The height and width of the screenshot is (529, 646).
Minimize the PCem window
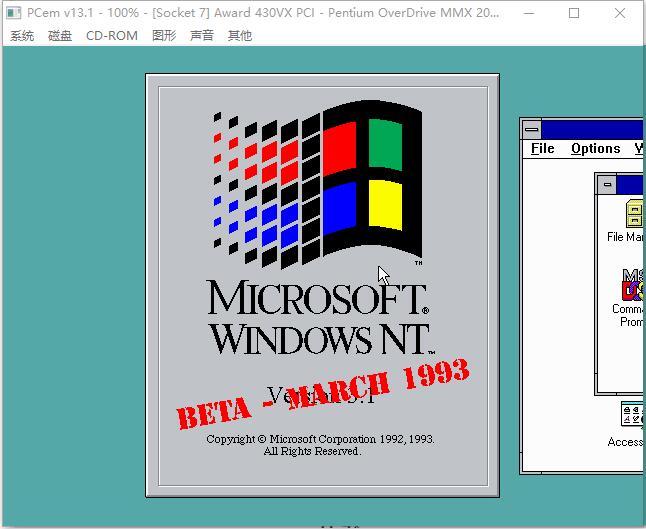point(529,13)
